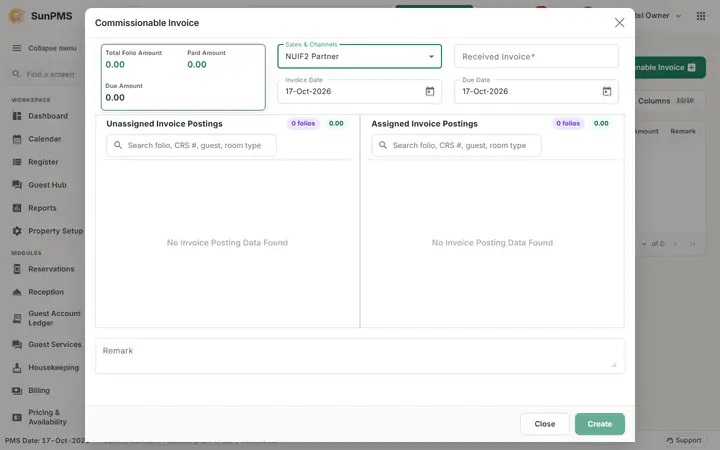
Task: Open Housekeeping in the sidebar
Action: coord(45,367)
